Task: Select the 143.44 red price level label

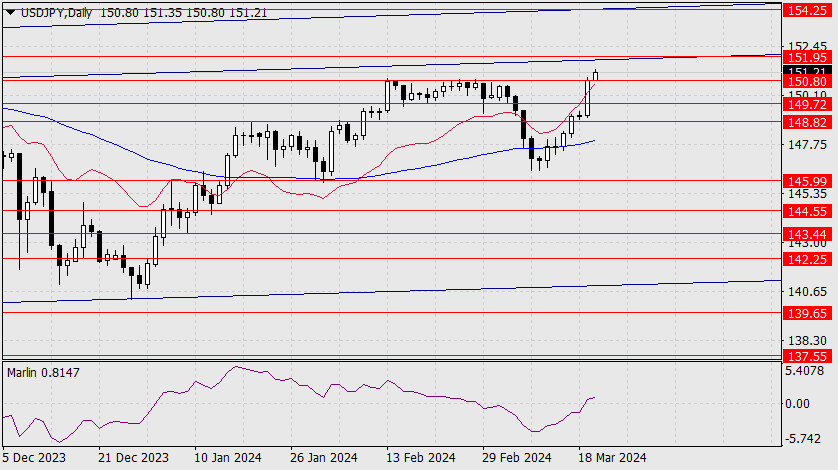Action: (x=807, y=234)
